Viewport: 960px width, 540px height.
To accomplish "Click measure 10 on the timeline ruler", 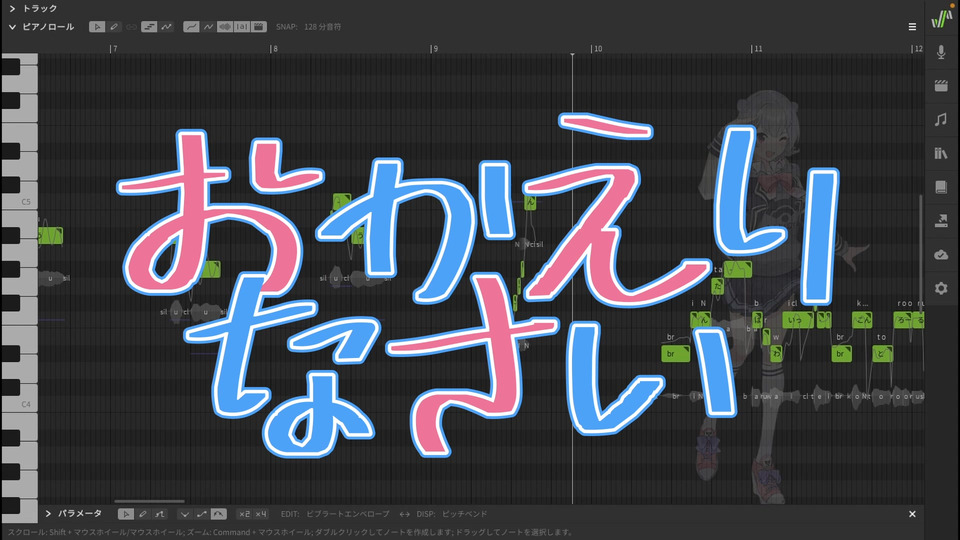I will pos(597,48).
